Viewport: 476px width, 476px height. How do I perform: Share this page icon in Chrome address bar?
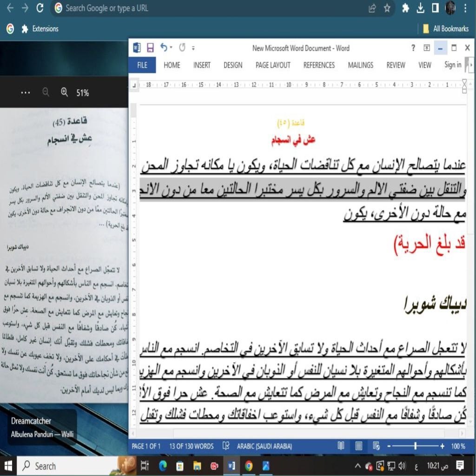tap(372, 8)
